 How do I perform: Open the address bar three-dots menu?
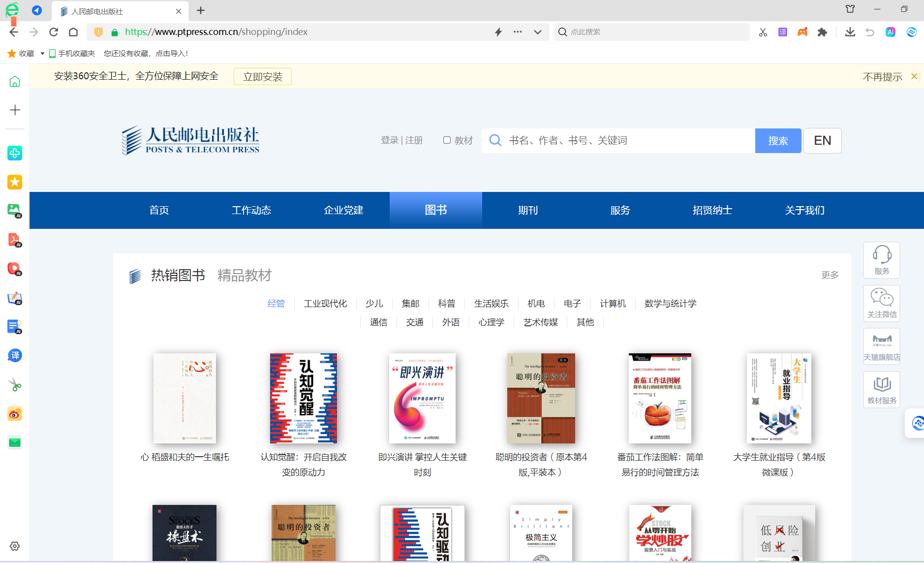click(x=518, y=32)
